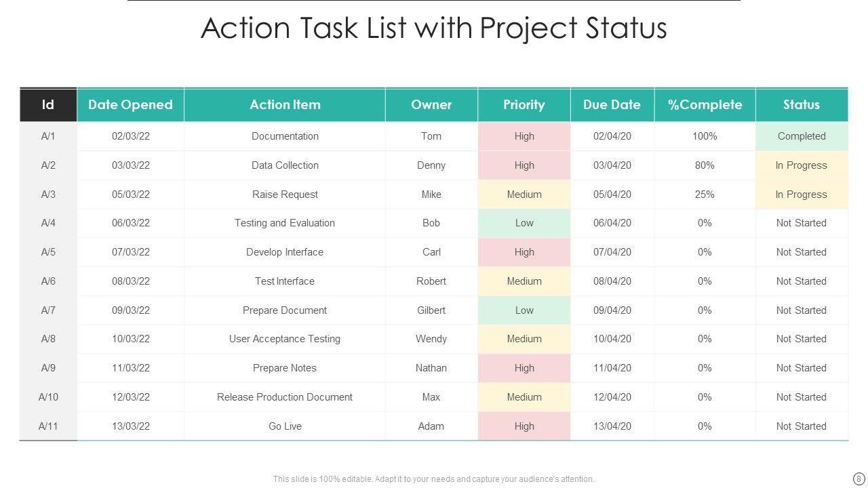
Task: Select the A/10 id cell
Action: coord(48,397)
